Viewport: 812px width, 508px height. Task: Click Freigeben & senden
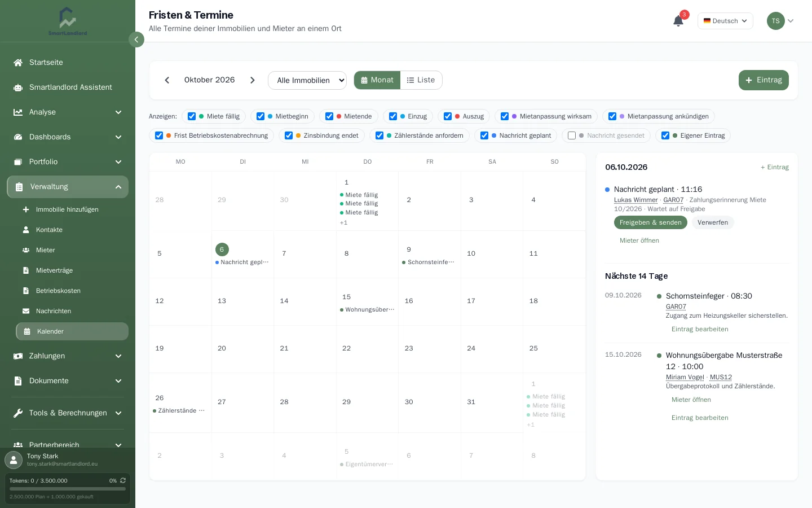click(x=651, y=222)
